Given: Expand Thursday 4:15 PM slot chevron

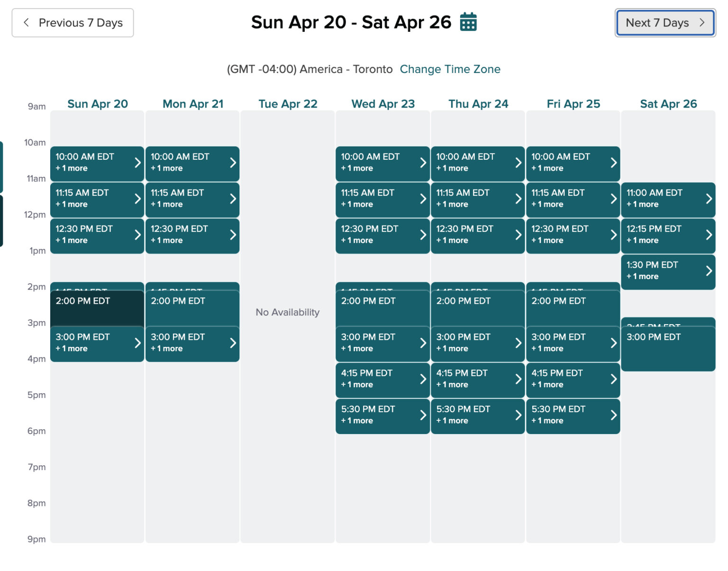Looking at the screenshot, I should click(x=518, y=379).
